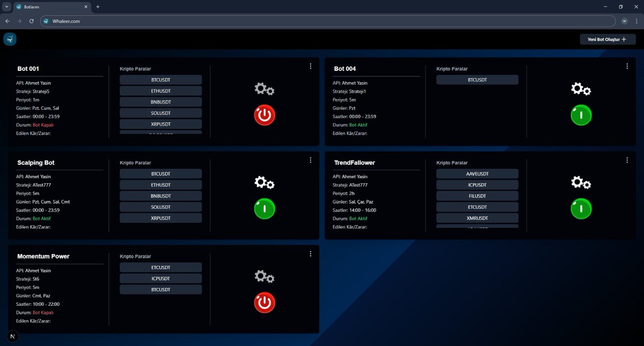The width and height of the screenshot is (644, 346).
Task: Select ETCUSDT in TrendFallower coin list
Action: tap(478, 207)
